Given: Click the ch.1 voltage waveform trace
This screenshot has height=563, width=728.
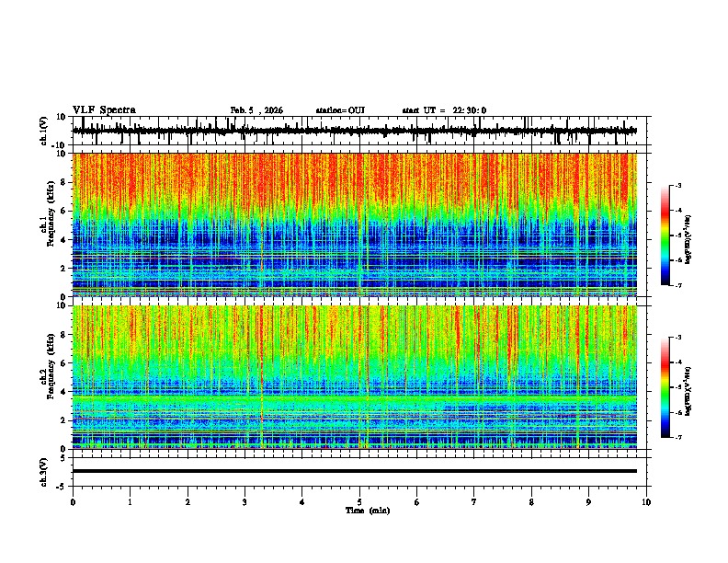Looking at the screenshot, I should pos(354,131).
